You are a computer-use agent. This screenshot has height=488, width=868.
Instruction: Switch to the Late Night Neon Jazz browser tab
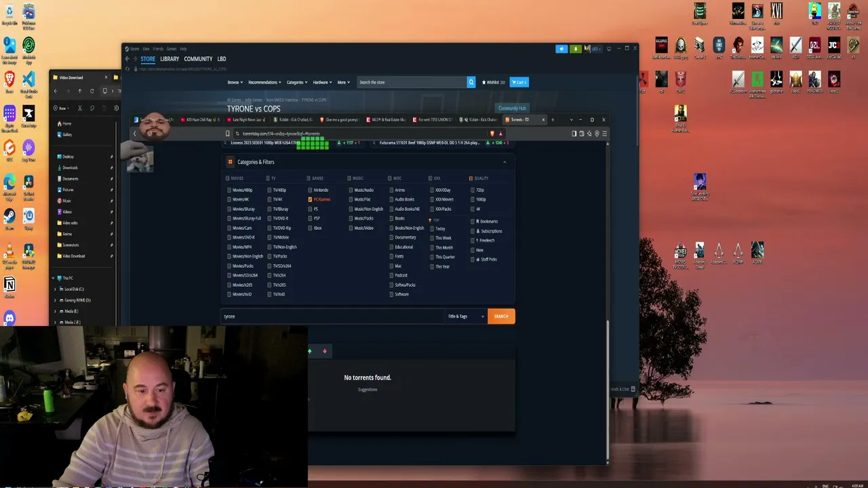(245, 120)
